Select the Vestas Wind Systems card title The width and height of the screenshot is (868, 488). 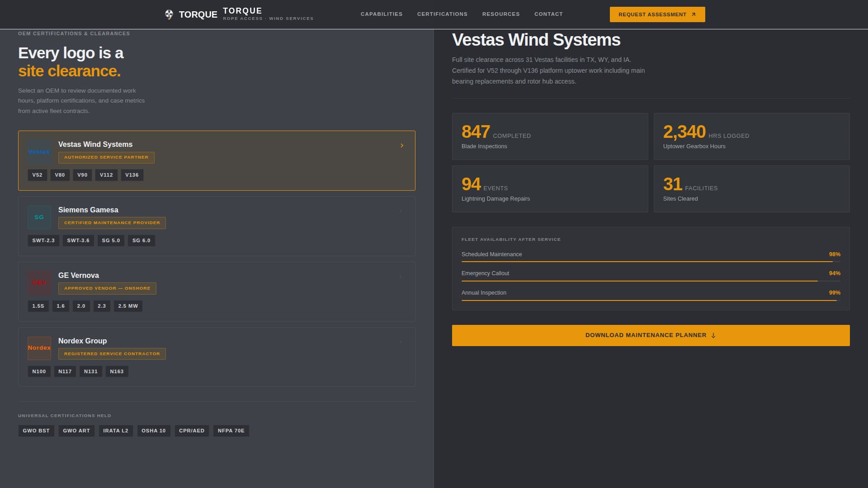coord(95,145)
